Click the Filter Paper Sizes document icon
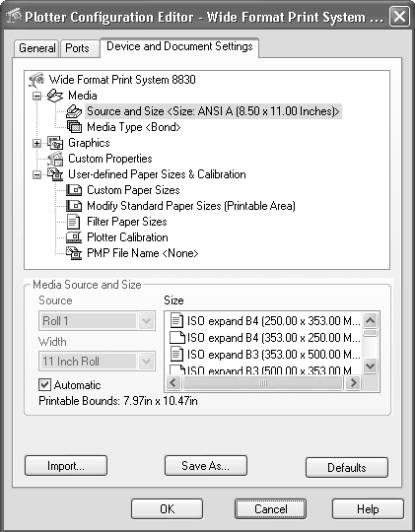The height and width of the screenshot is (532, 415). click(74, 222)
